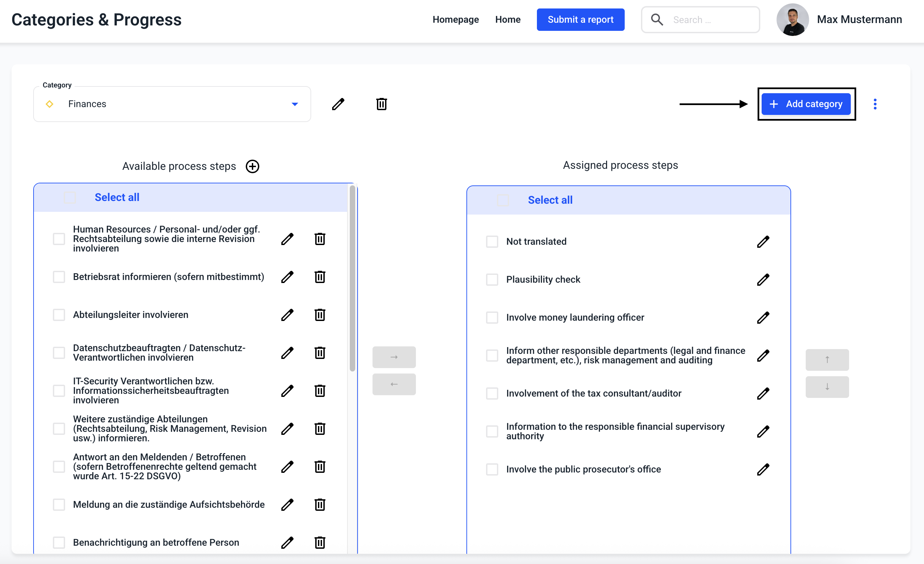Check Select all in available steps

tap(70, 198)
